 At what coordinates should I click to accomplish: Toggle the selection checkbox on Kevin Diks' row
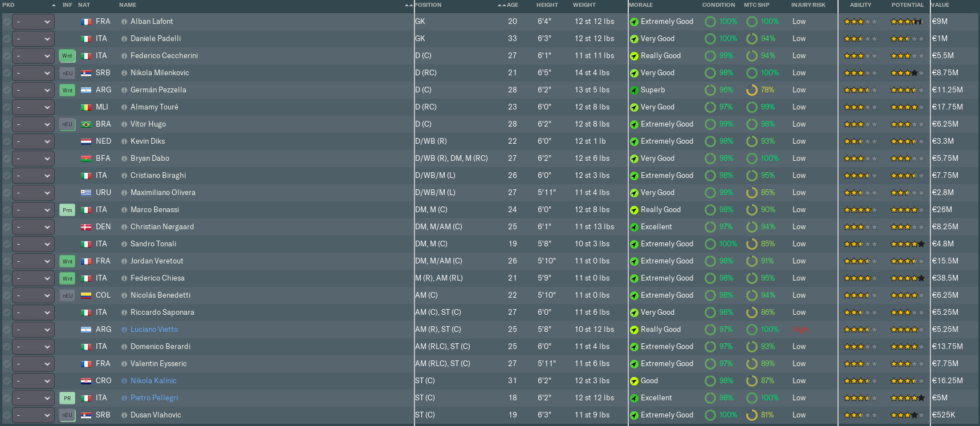point(6,141)
